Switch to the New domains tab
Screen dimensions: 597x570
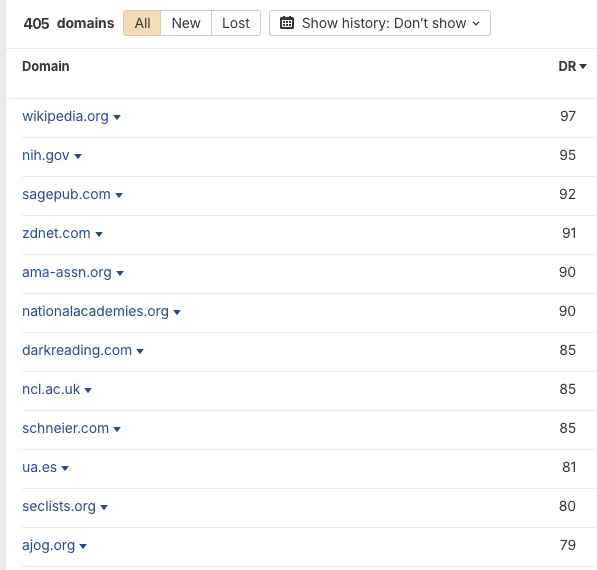tap(186, 23)
